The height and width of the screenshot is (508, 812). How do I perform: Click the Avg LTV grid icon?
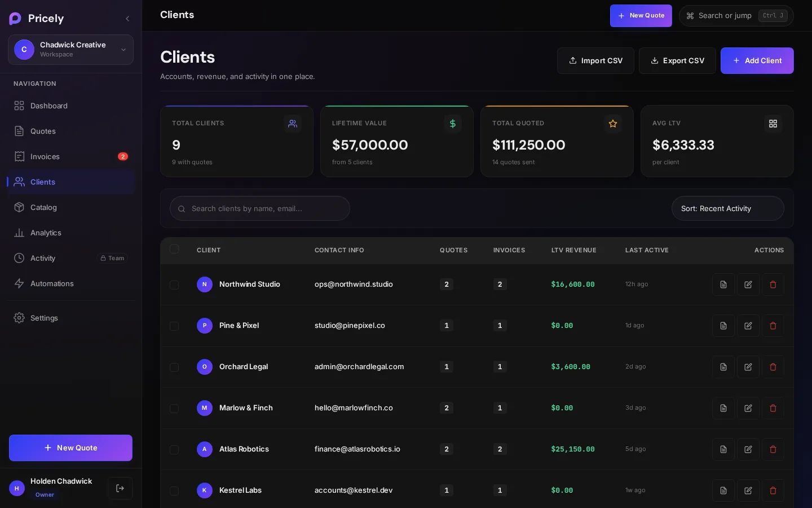[773, 124]
